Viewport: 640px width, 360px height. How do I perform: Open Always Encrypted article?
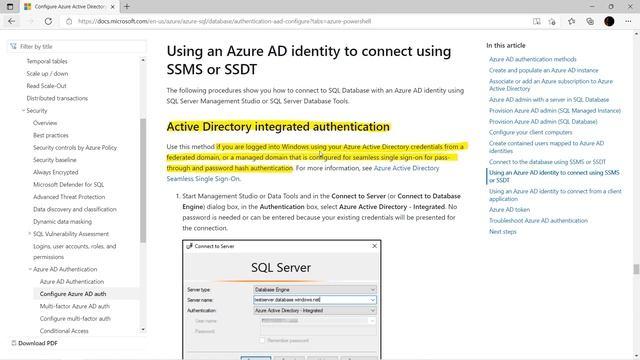coord(56,172)
